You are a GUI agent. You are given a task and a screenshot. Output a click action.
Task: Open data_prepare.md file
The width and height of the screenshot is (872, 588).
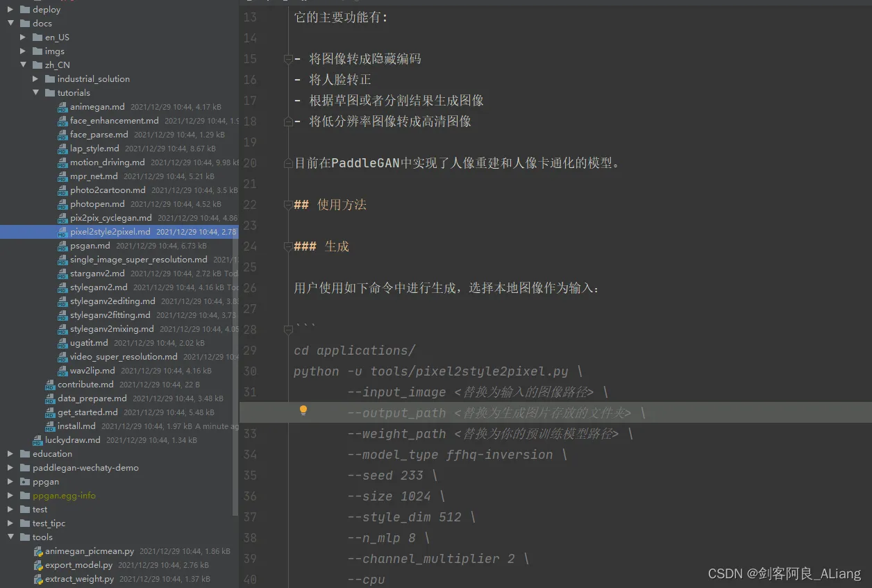[x=92, y=398]
